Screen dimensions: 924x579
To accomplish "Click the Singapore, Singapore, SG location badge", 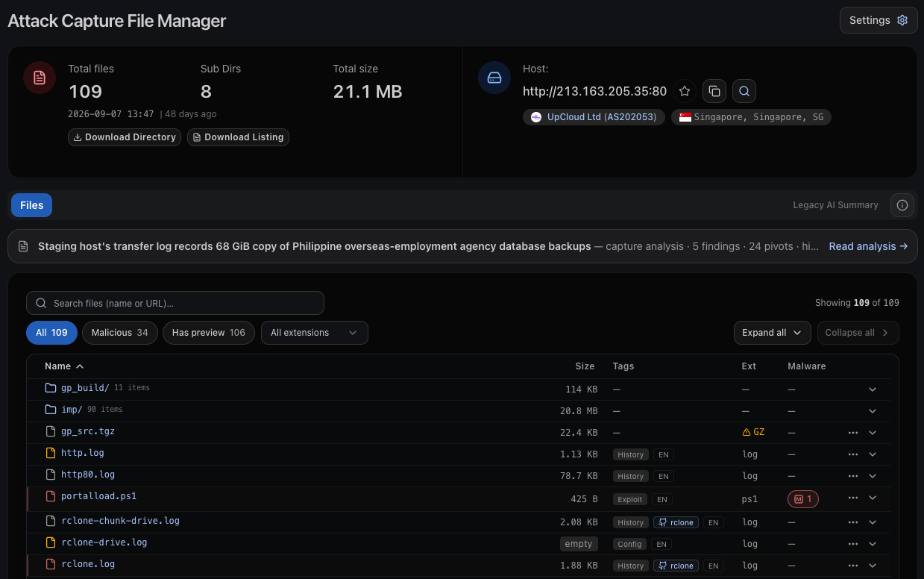I will tap(751, 117).
